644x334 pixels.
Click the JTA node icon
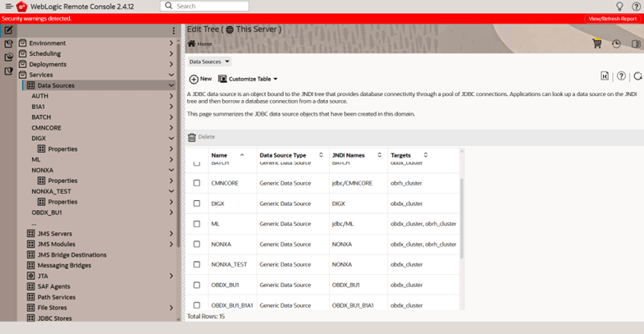click(31, 276)
